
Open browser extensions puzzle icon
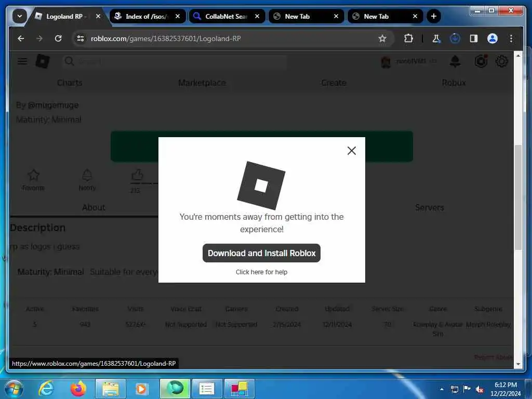tap(408, 38)
